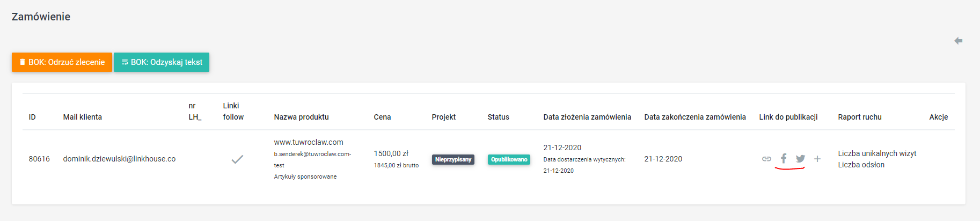Click the text icon on Odzyskaj tekst button
This screenshot has height=221, width=980.
125,62
